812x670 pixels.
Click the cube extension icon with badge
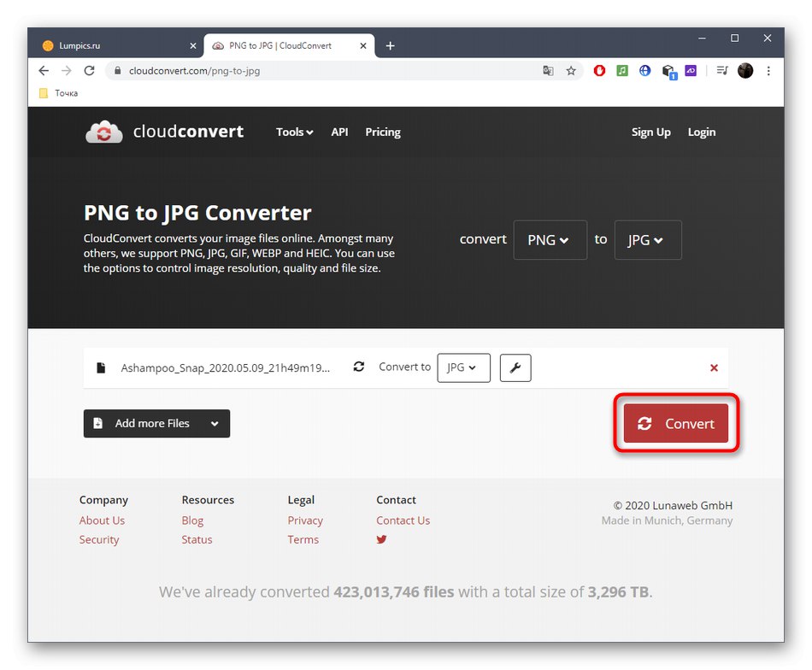(668, 72)
